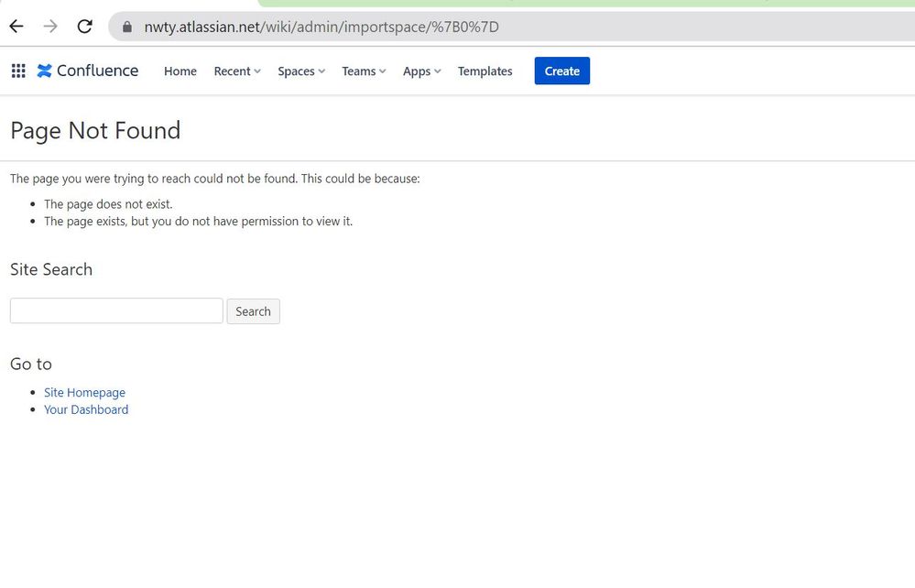Follow the Site Homepage link
915x588 pixels.
coord(84,392)
